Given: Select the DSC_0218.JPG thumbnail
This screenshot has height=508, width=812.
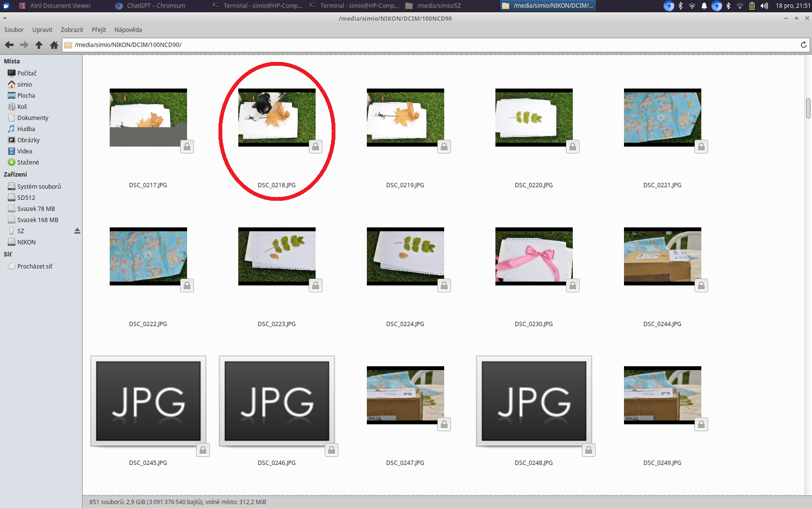Looking at the screenshot, I should click(276, 118).
